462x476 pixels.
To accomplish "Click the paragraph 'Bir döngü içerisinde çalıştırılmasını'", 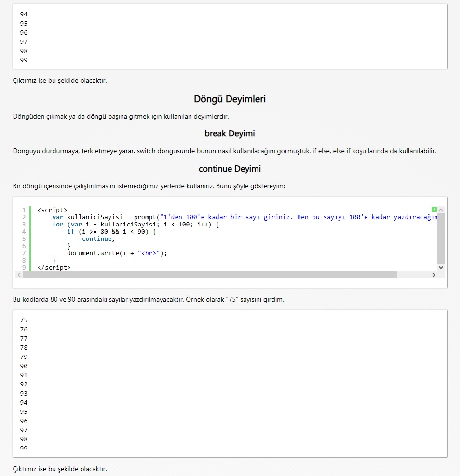I will coord(149,186).
